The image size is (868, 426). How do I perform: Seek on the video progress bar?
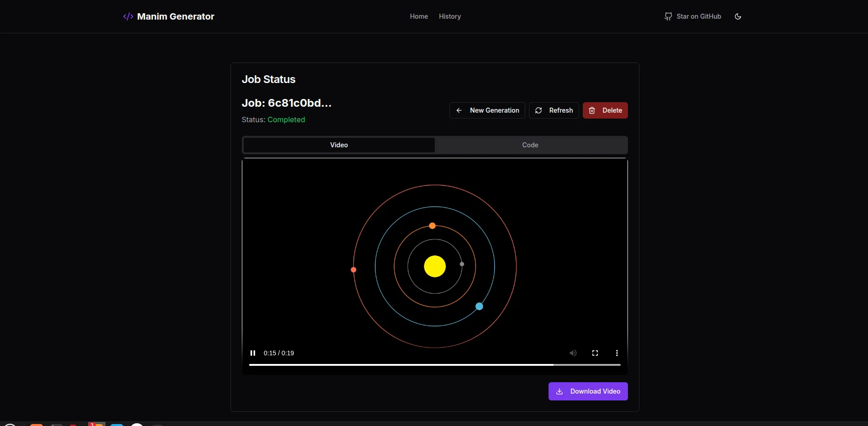pyautogui.click(x=435, y=365)
